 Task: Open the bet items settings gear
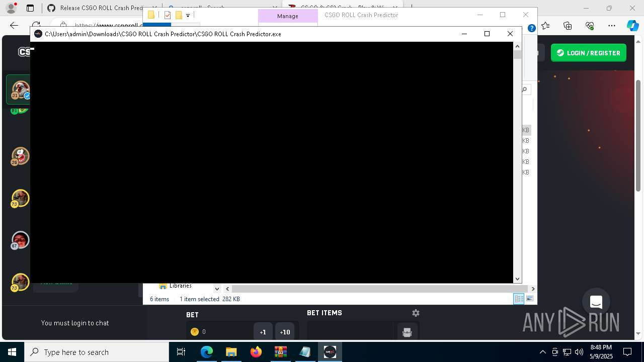416,313
